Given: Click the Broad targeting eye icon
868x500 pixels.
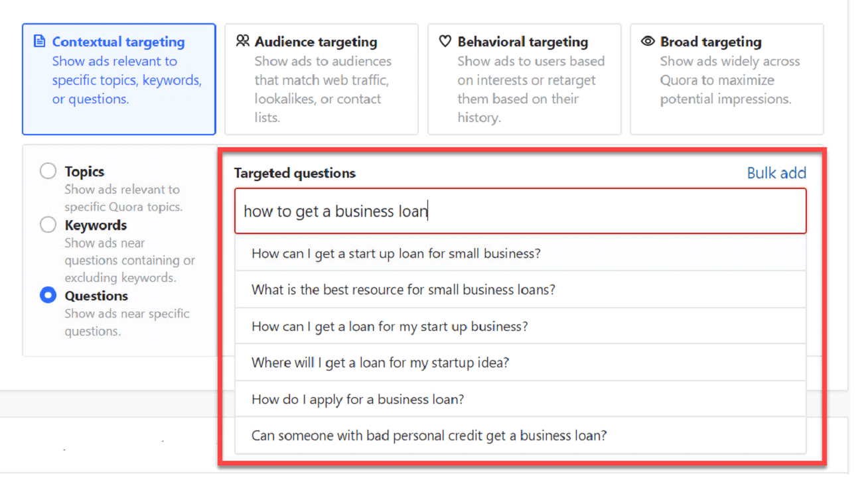Looking at the screenshot, I should pos(648,41).
